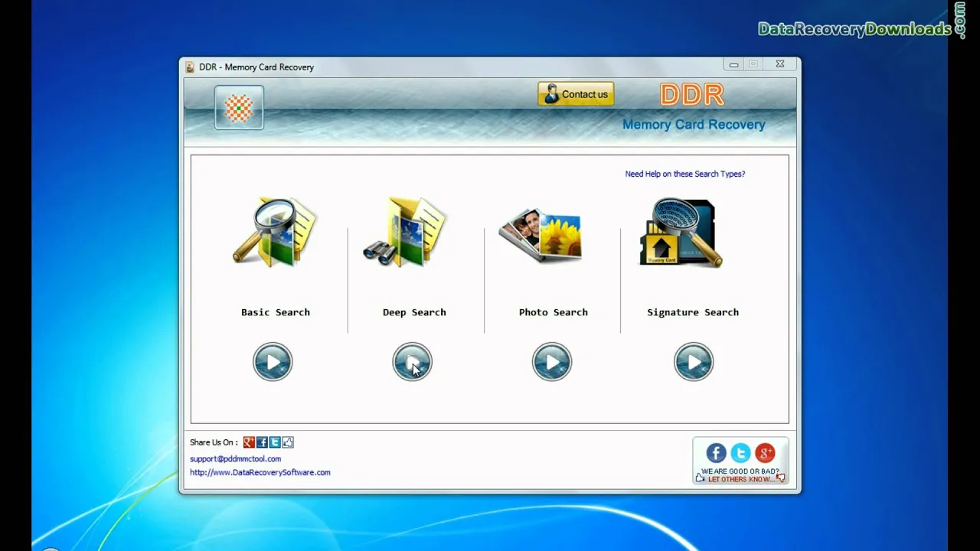This screenshot has height=551, width=980.
Task: Start Deep Search with its play button
Action: 412,362
